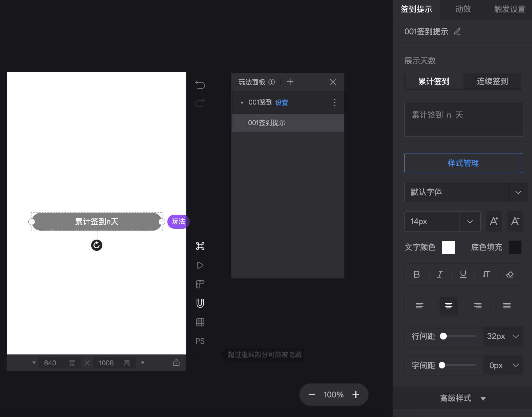
Task: Click the zoom out minus button
Action: click(x=312, y=395)
